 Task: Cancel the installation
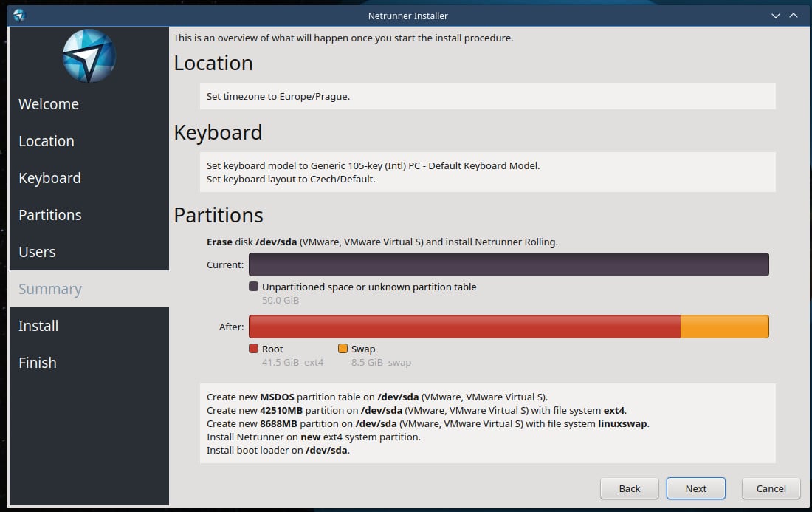[771, 488]
